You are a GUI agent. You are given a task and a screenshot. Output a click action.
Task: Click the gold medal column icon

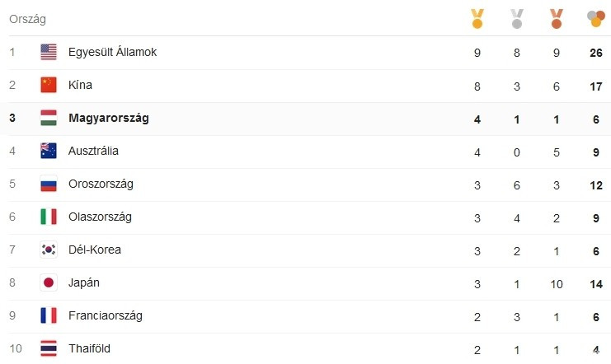pos(477,18)
